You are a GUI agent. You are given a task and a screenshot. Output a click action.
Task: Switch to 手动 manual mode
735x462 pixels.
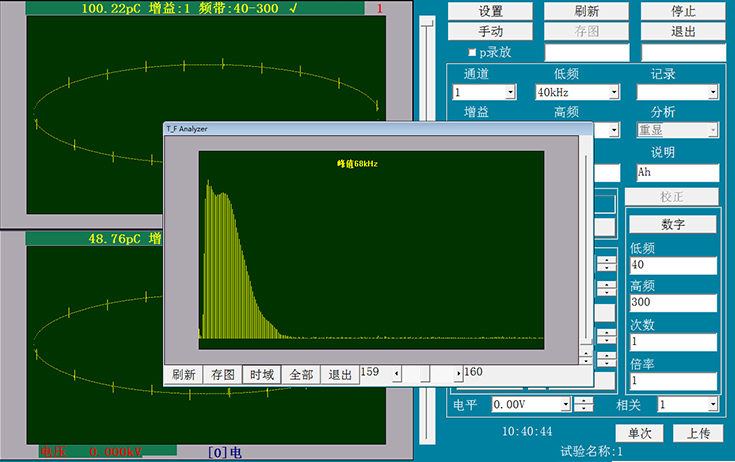coord(490,31)
